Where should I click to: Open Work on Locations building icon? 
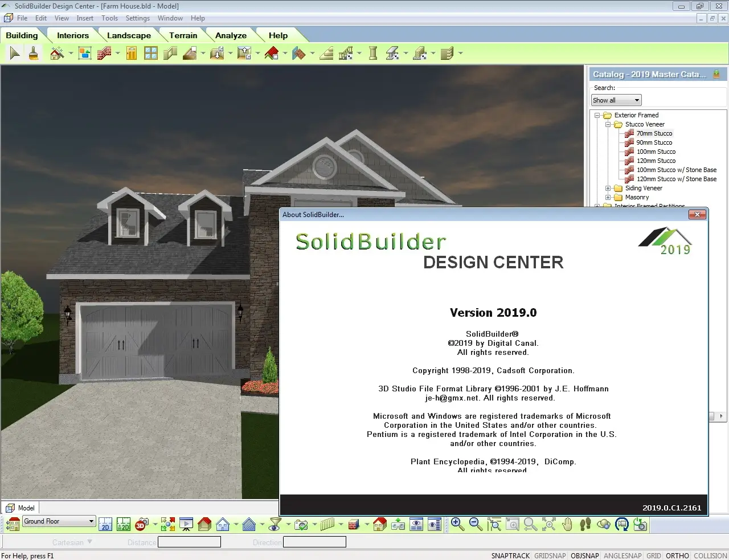point(13,524)
